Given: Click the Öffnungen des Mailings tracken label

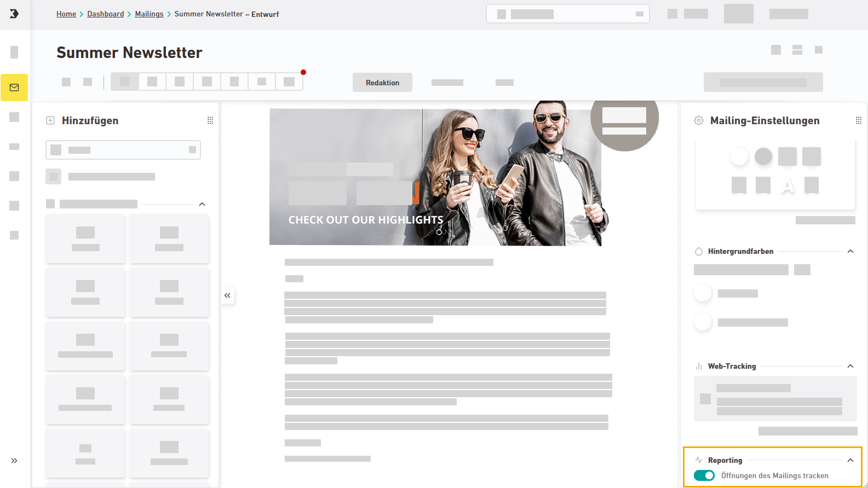Looking at the screenshot, I should pos(774,475).
